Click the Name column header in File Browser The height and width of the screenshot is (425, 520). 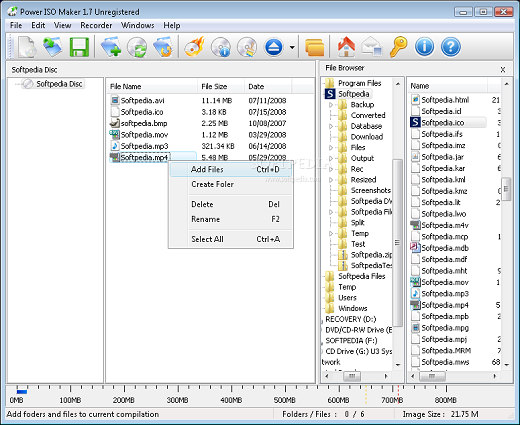pyautogui.click(x=448, y=86)
